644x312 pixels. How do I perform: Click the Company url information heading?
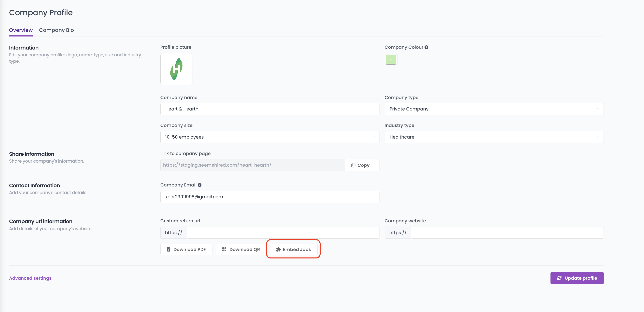click(41, 221)
